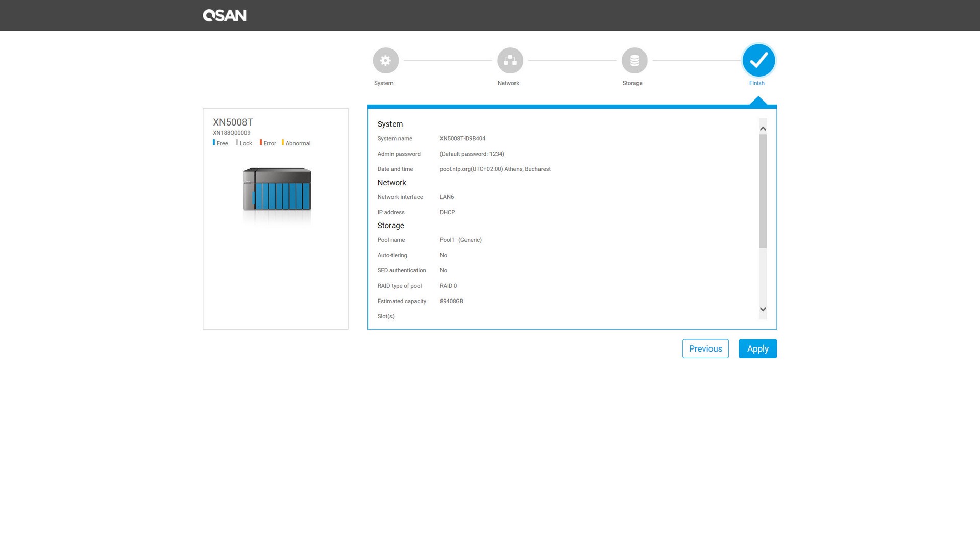
Task: Open the Network step icon
Action: 510,60
